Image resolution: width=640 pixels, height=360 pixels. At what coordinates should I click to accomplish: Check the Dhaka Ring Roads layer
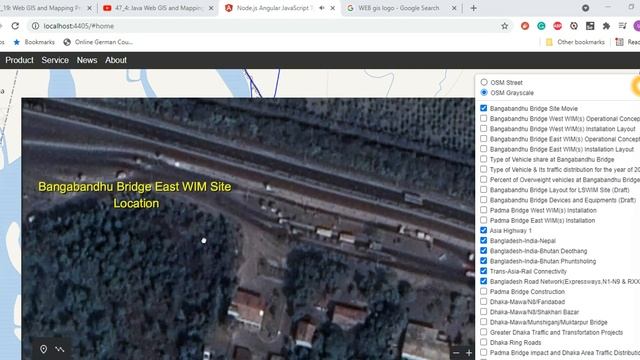tap(484, 342)
